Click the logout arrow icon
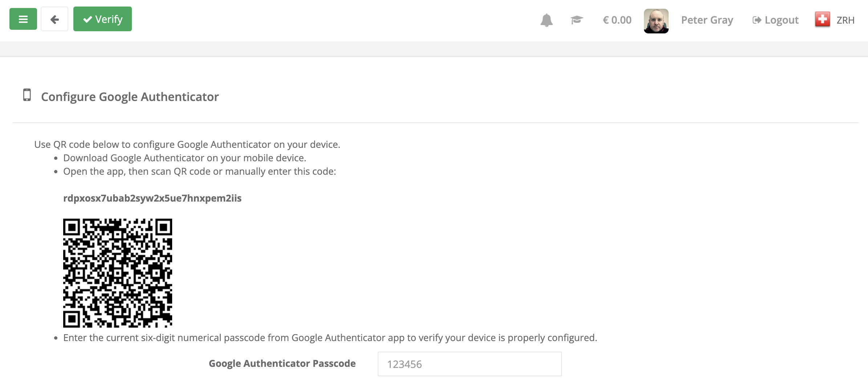The height and width of the screenshot is (385, 868). [x=757, y=20]
